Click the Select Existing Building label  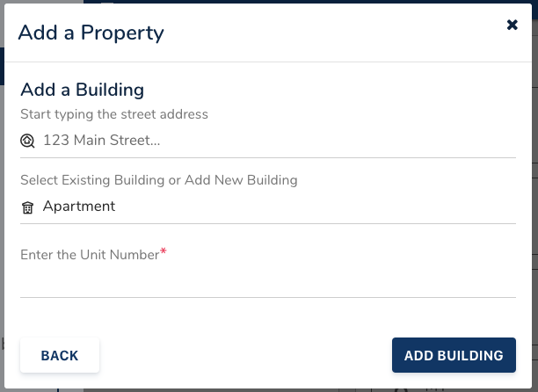[159, 180]
